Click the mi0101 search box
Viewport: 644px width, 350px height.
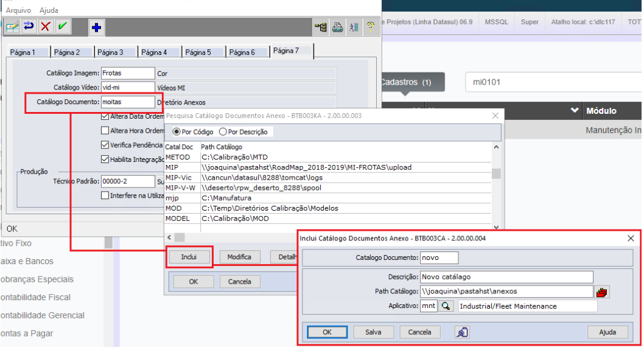[x=553, y=82]
